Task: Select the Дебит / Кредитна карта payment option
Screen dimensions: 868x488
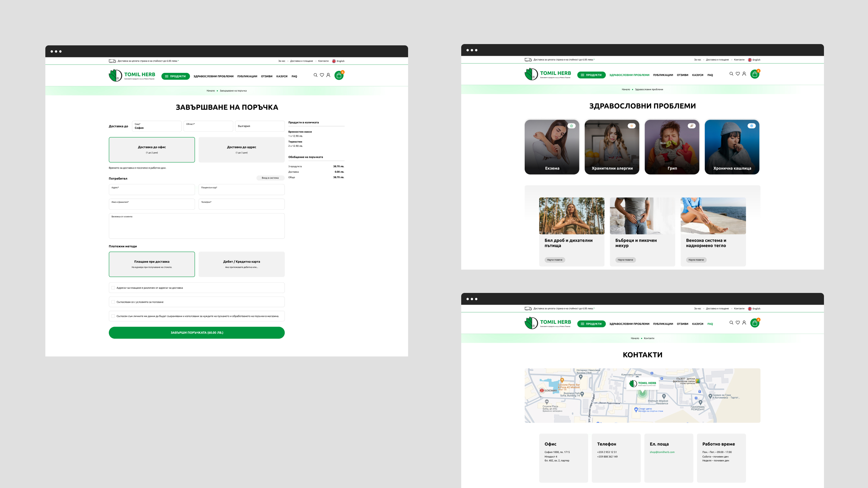Action: point(241,264)
